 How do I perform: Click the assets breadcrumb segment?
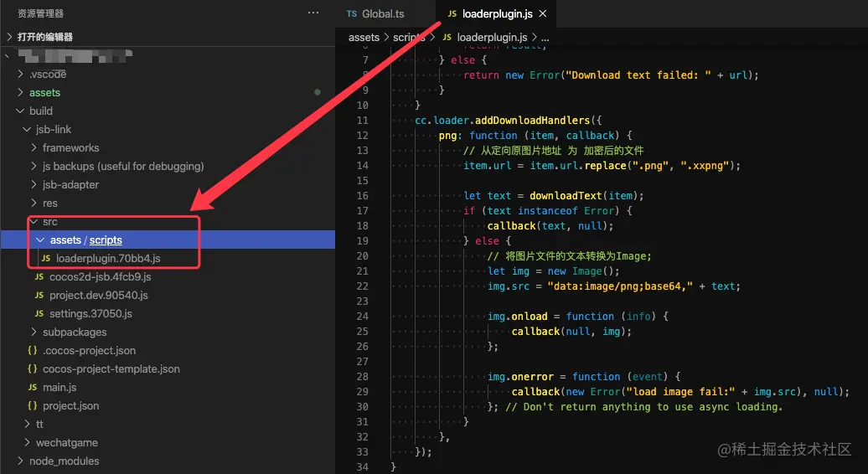pyautogui.click(x=364, y=38)
